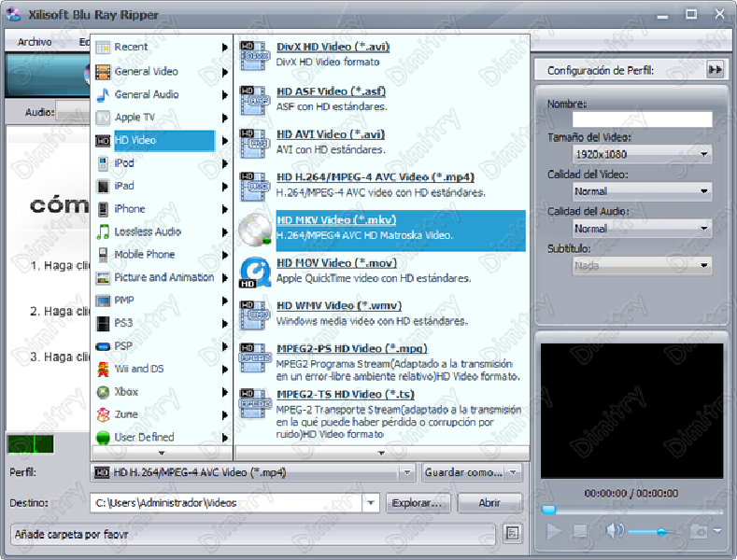Select General Video category
This screenshot has height=560, width=737.
click(x=162, y=72)
